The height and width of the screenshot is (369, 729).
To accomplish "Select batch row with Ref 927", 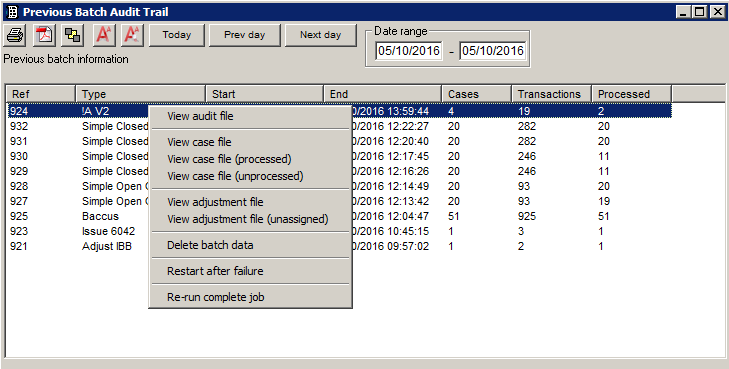I will [x=339, y=201].
